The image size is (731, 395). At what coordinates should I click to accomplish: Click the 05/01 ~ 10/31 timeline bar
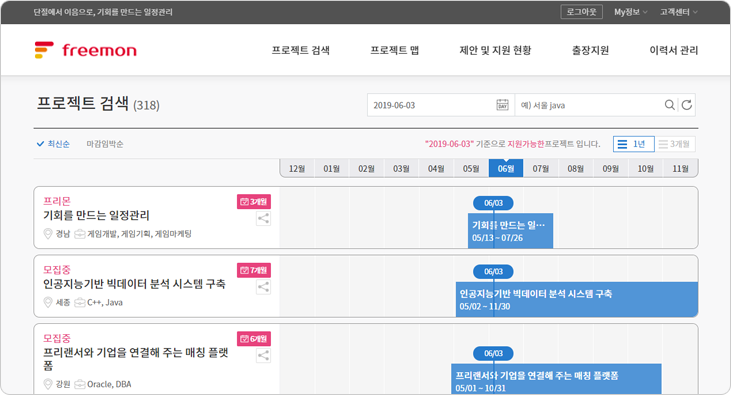pyautogui.click(x=556, y=379)
